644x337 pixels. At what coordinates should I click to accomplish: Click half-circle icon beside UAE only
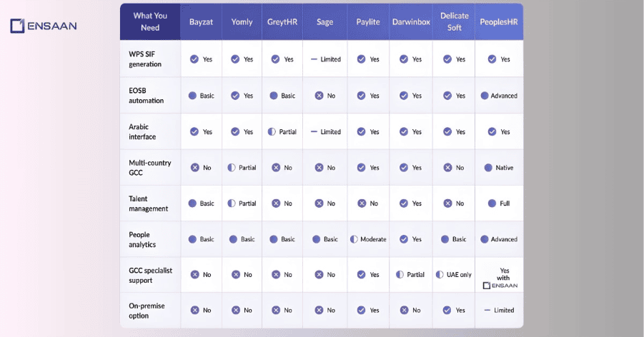(440, 275)
